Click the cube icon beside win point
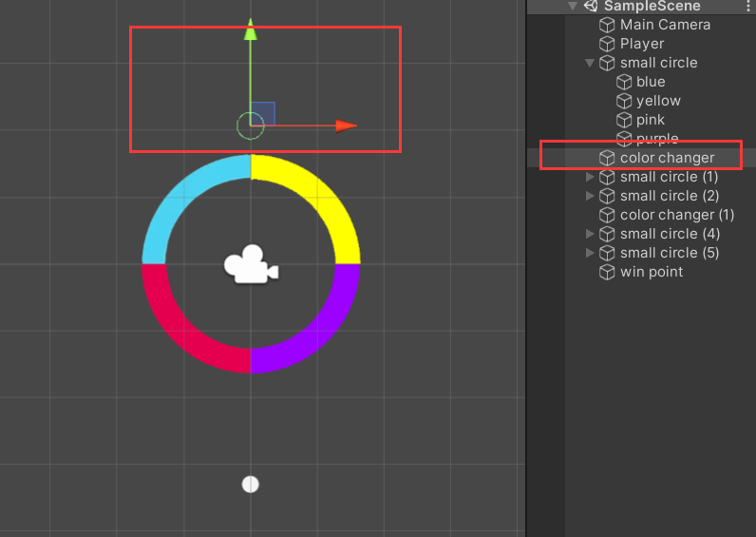The width and height of the screenshot is (756, 537). 607,272
